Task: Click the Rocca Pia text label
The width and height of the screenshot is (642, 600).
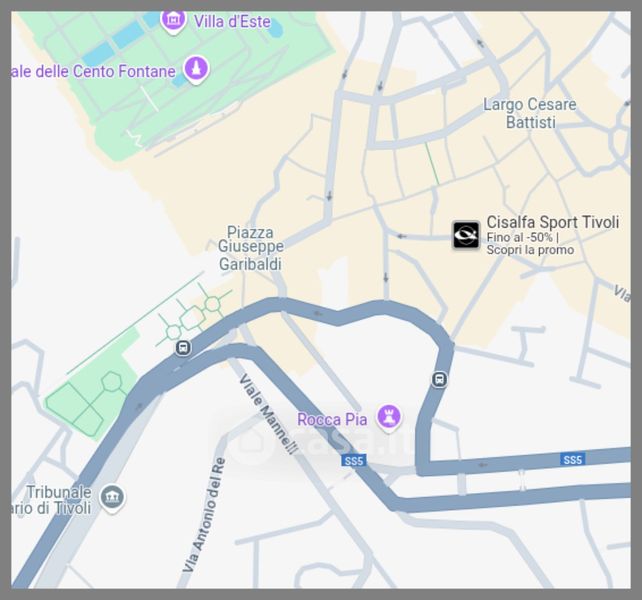Action: (332, 419)
